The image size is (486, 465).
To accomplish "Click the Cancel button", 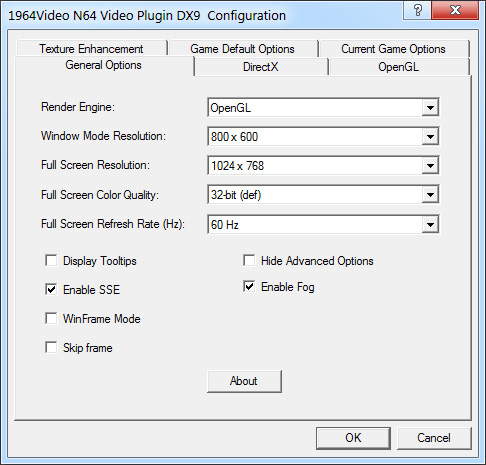I will 434,438.
